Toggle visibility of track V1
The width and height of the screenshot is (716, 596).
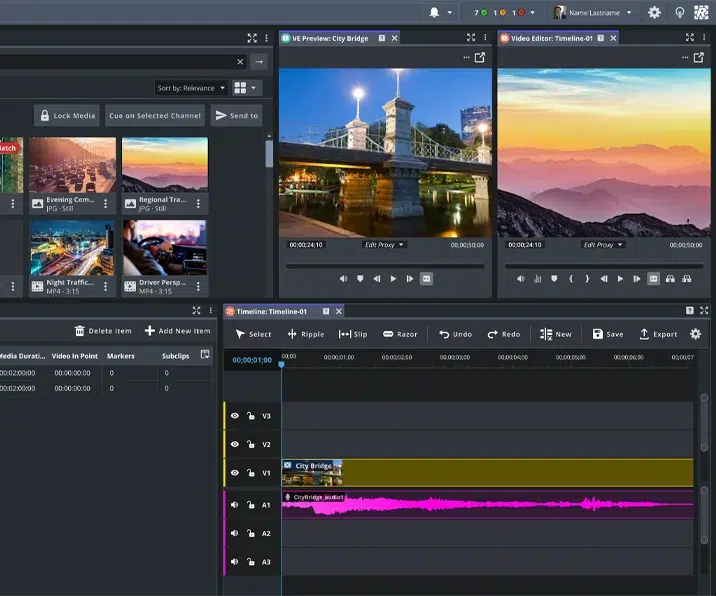[235, 473]
